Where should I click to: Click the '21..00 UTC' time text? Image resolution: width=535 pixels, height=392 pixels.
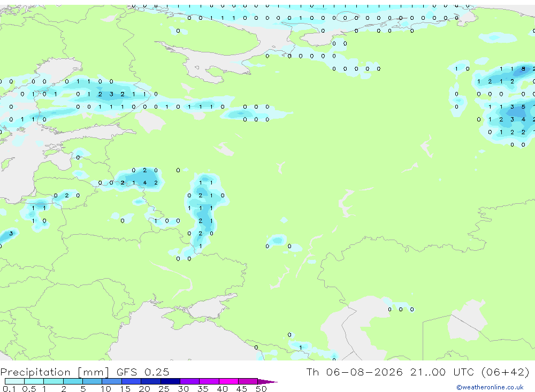[x=443, y=372]
